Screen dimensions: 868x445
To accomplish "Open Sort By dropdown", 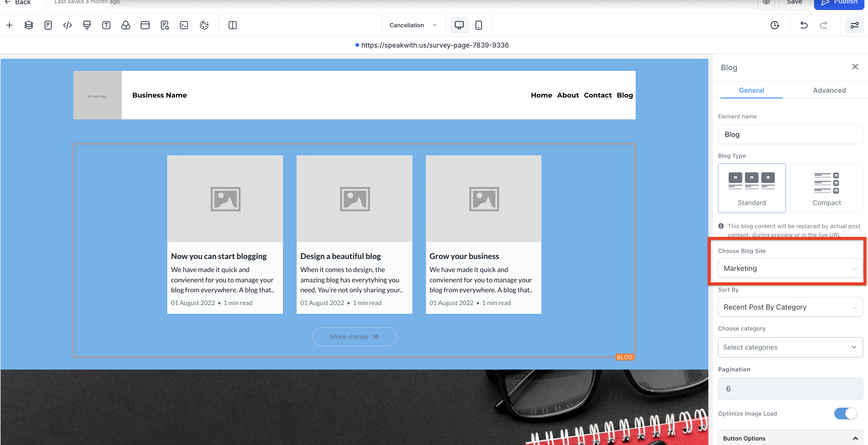I will (x=790, y=307).
